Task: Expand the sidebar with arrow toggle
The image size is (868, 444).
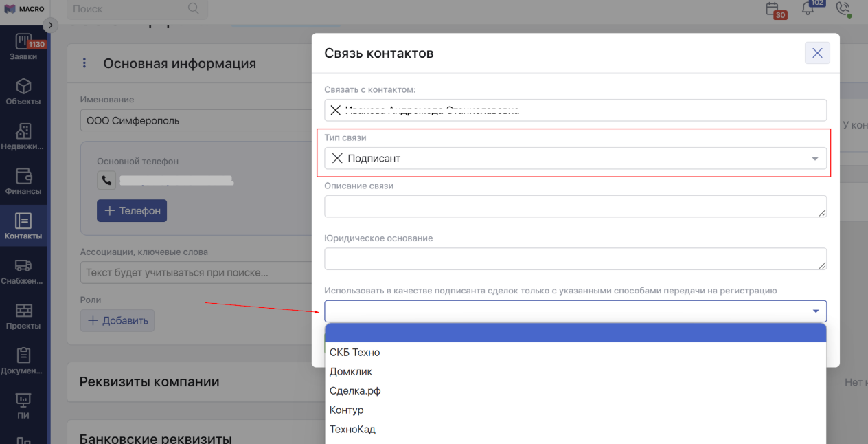Action: [x=50, y=25]
